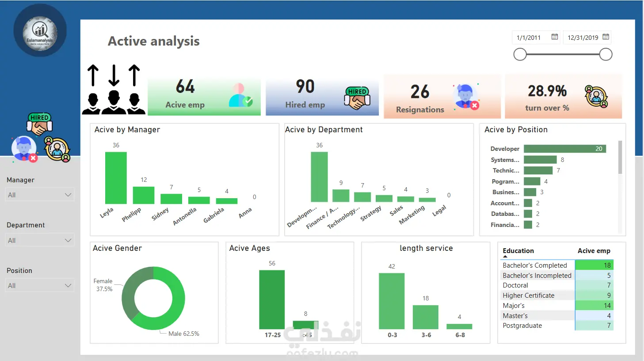The image size is (644, 361).
Task: Select the Finance department bar with value 9
Action: click(x=341, y=196)
